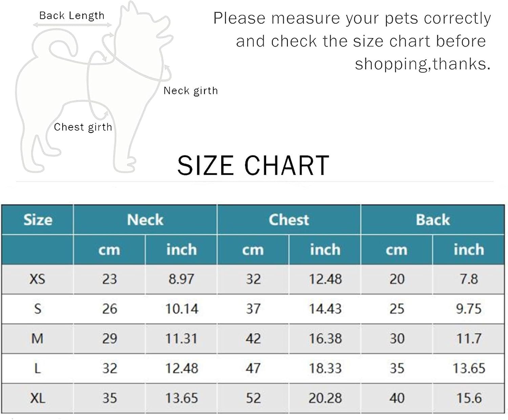This screenshot has height=420, width=508.
Task: Click the "Size" column header
Action: pos(38,220)
